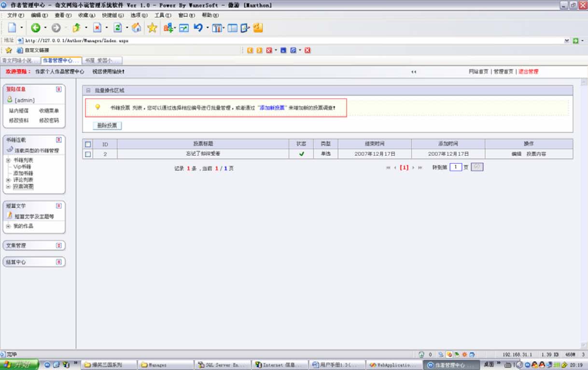Click the double-arrow collapse icon in header

pyautogui.click(x=414, y=72)
